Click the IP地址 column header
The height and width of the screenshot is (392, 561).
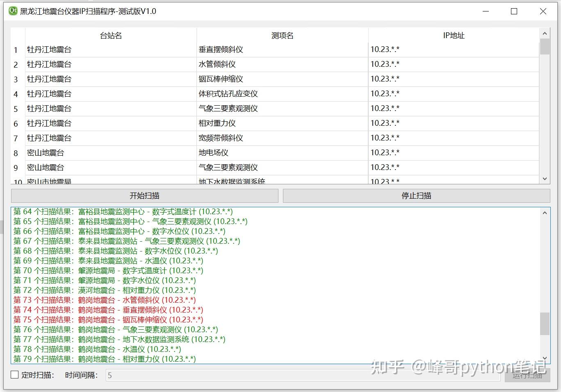point(453,35)
